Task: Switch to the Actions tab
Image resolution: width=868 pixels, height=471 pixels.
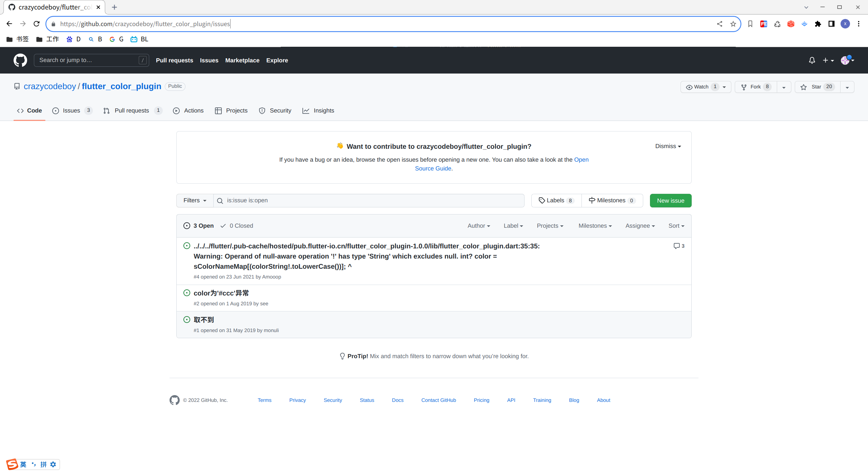Action: click(189, 110)
